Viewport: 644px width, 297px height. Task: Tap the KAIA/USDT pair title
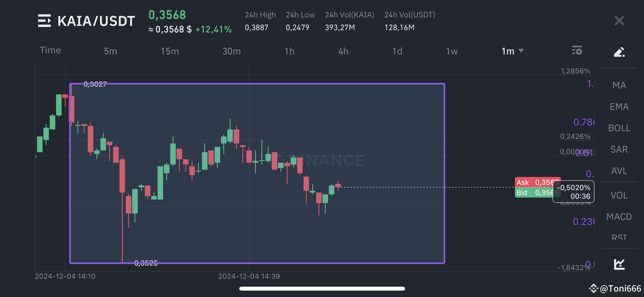[96, 21]
